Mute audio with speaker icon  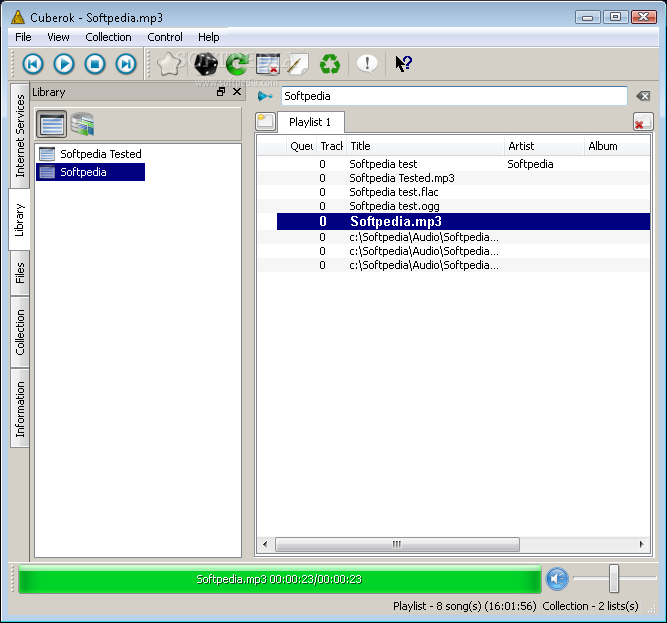click(x=557, y=579)
